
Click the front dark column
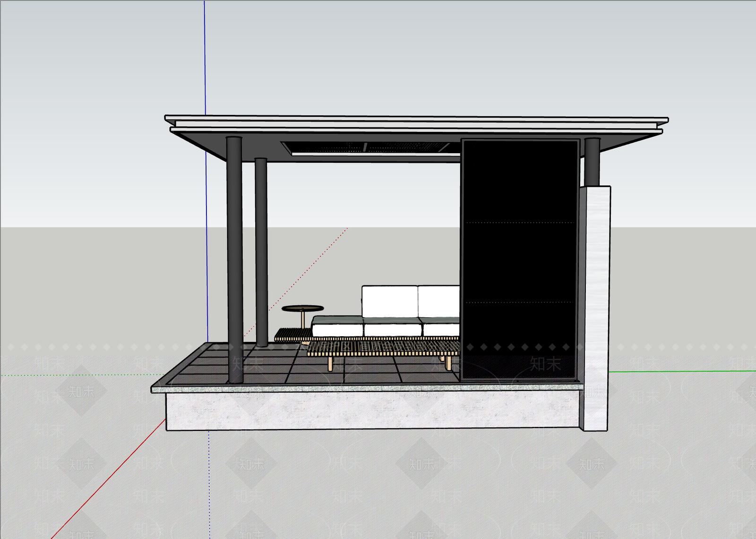pos(234,260)
